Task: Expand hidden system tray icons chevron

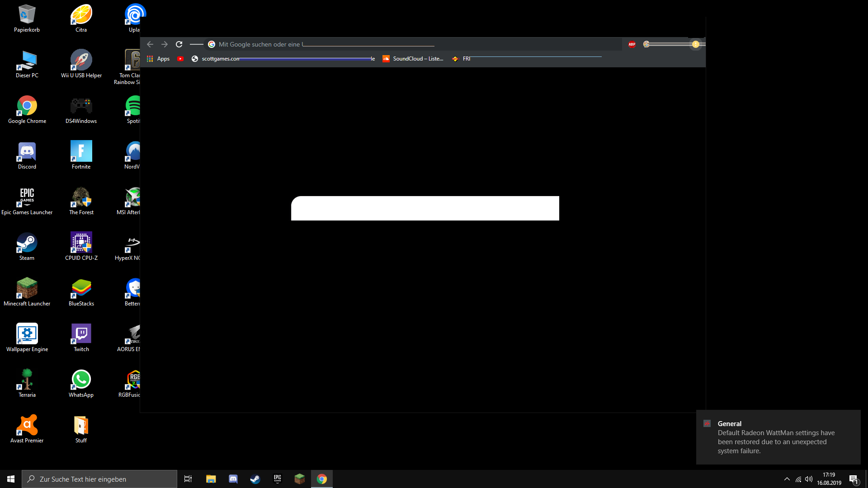Action: tap(787, 479)
